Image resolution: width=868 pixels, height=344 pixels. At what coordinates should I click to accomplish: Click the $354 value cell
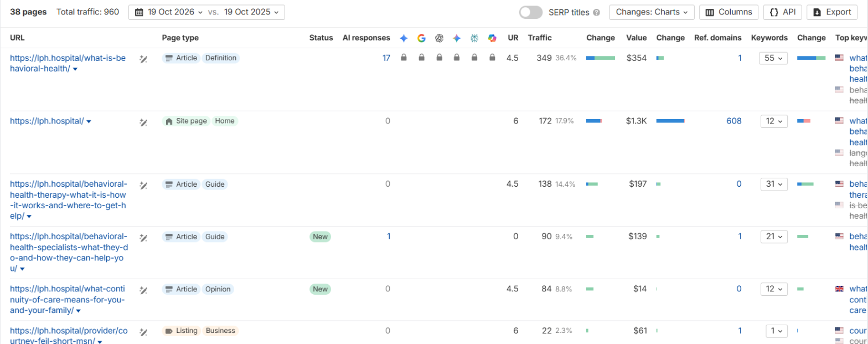(637, 58)
